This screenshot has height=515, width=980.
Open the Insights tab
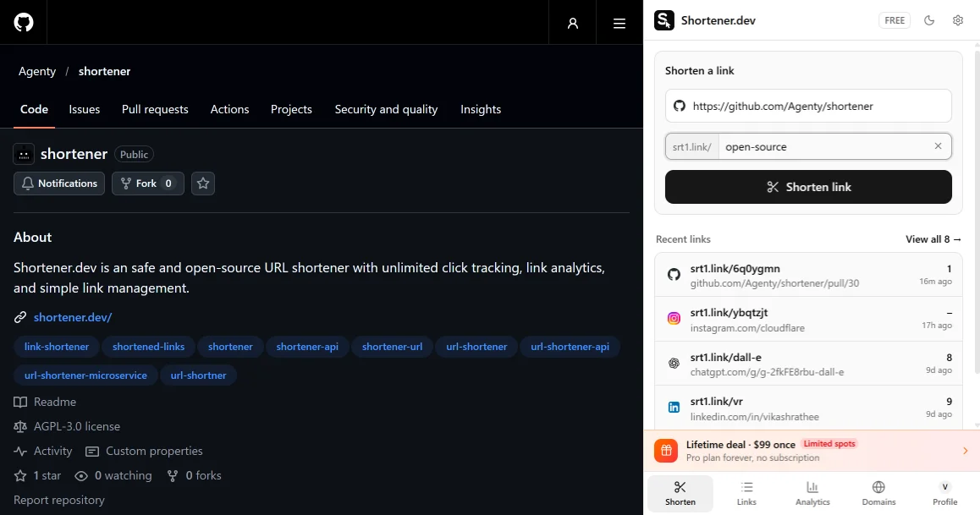click(481, 109)
